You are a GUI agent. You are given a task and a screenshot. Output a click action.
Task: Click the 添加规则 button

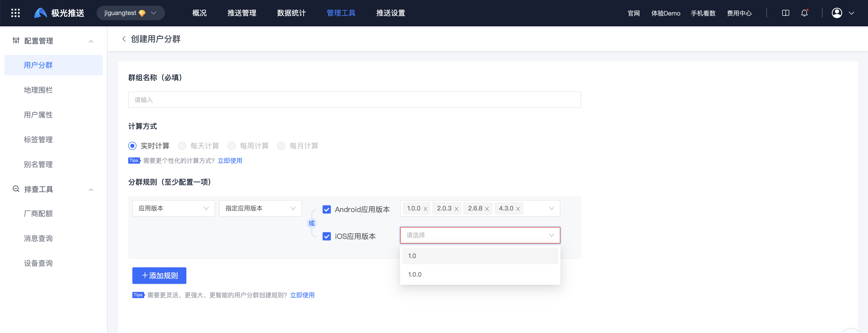tap(159, 276)
